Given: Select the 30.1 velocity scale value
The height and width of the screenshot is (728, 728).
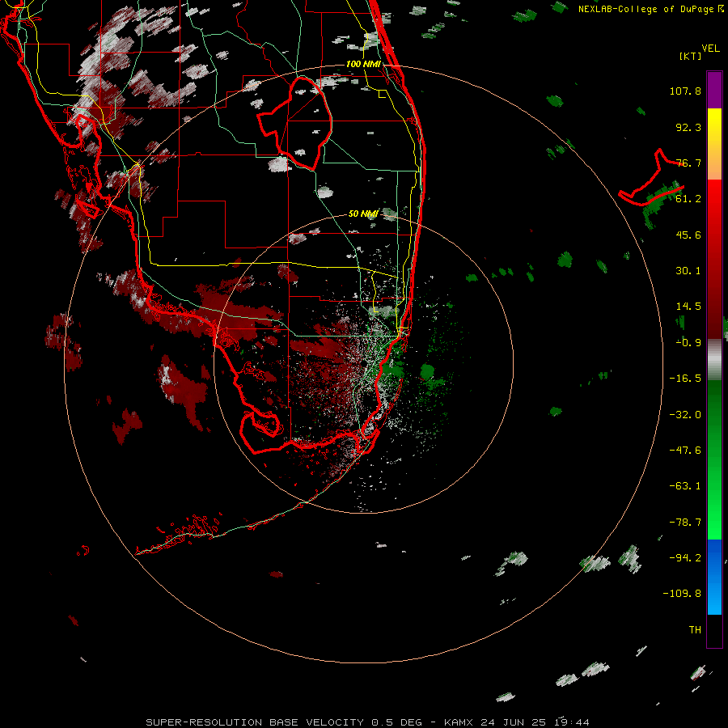Looking at the screenshot, I should 688,271.
